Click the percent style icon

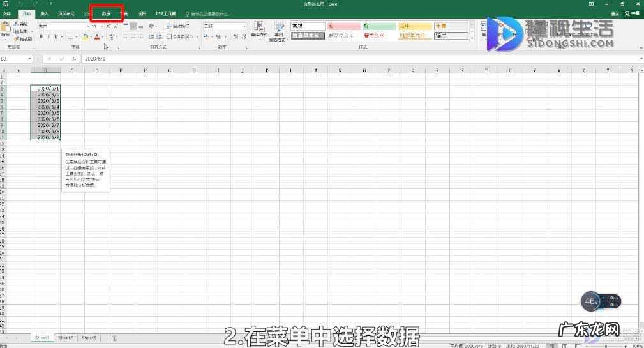click(218, 37)
